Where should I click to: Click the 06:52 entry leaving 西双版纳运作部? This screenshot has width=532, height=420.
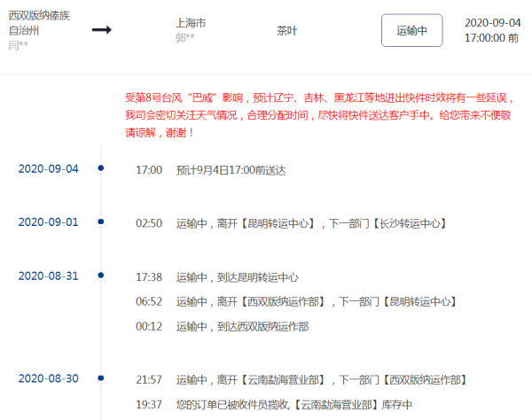[x=317, y=301]
